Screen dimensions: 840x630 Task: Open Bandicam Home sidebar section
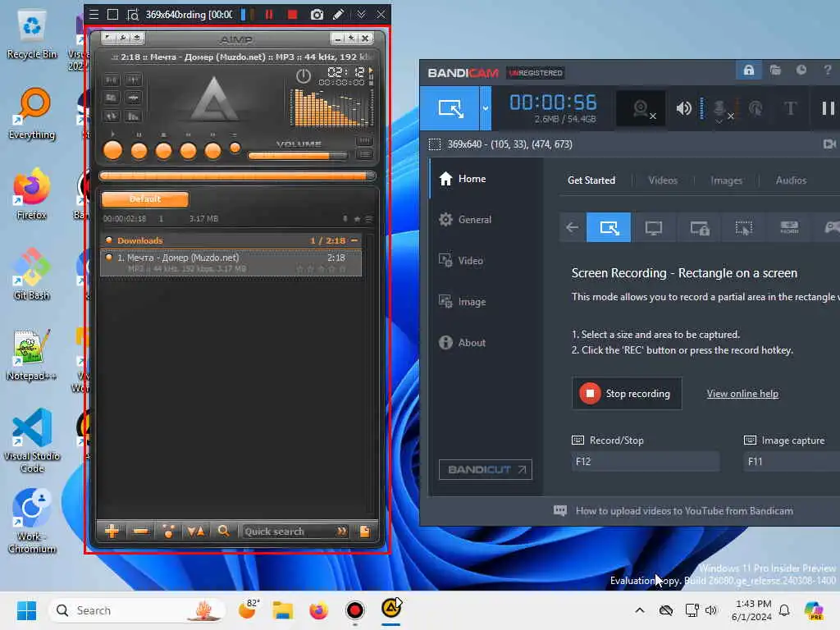486,178
